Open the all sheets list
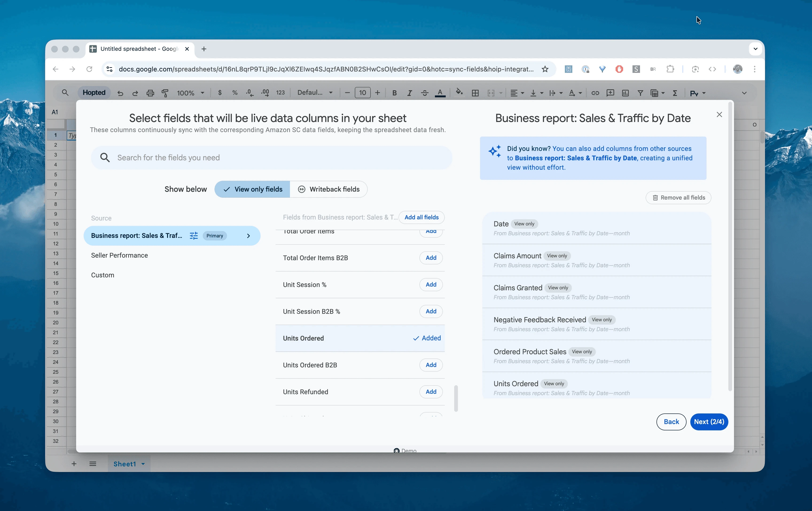This screenshot has width=812, height=511. click(93, 464)
